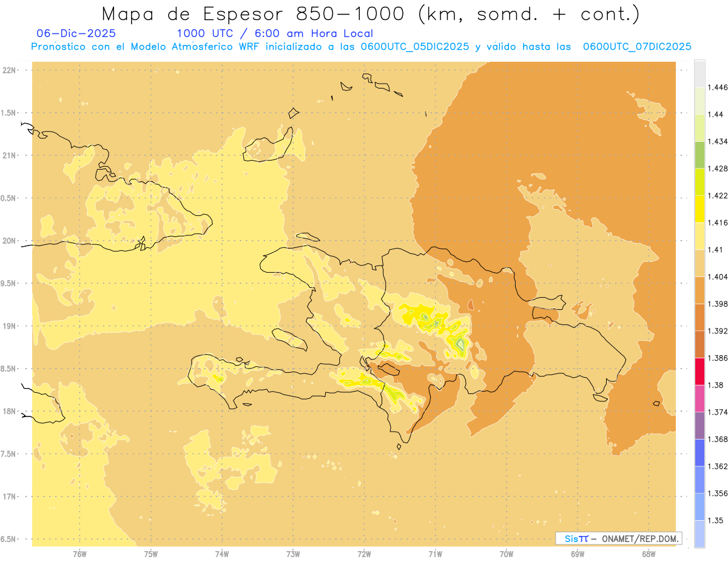Click the '1.35' legend value

coord(715,520)
